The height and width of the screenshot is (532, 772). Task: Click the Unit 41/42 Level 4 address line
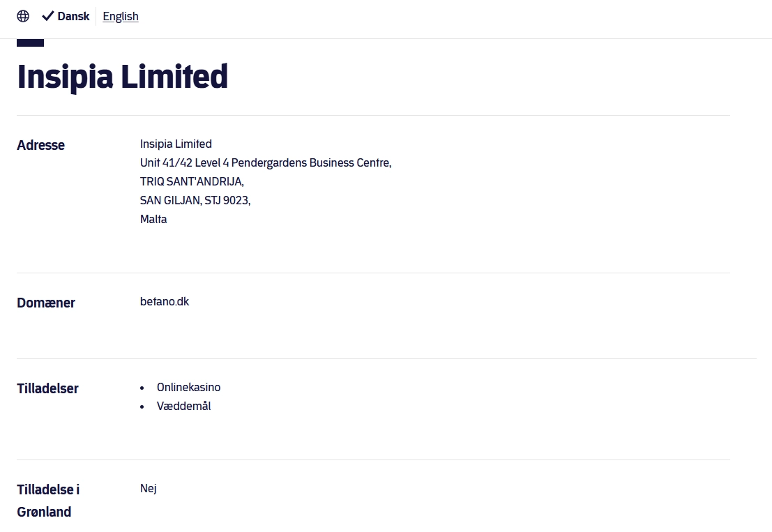266,163
